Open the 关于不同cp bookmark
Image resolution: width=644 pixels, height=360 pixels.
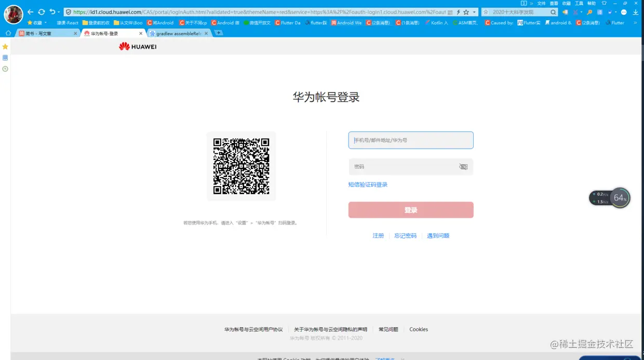[193, 23]
